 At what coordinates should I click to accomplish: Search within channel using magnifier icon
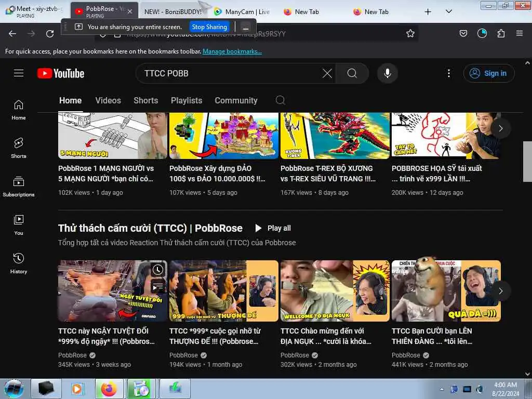[280, 100]
